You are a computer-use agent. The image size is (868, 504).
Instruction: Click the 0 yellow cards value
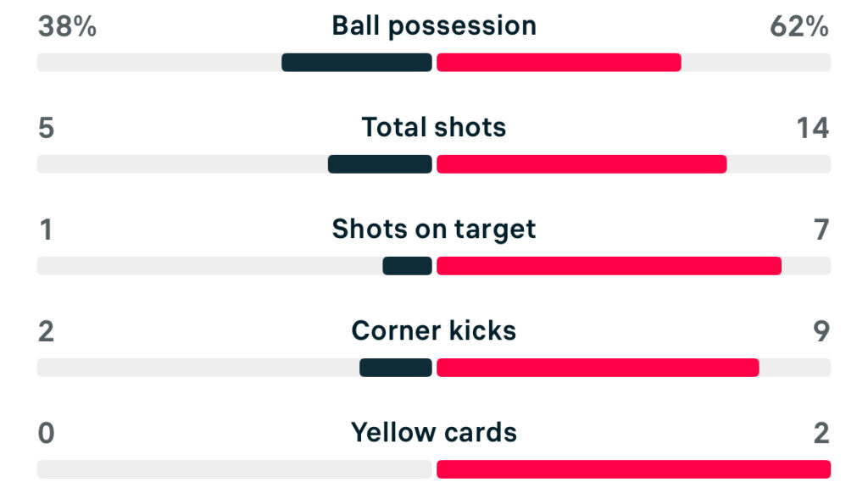pos(46,433)
